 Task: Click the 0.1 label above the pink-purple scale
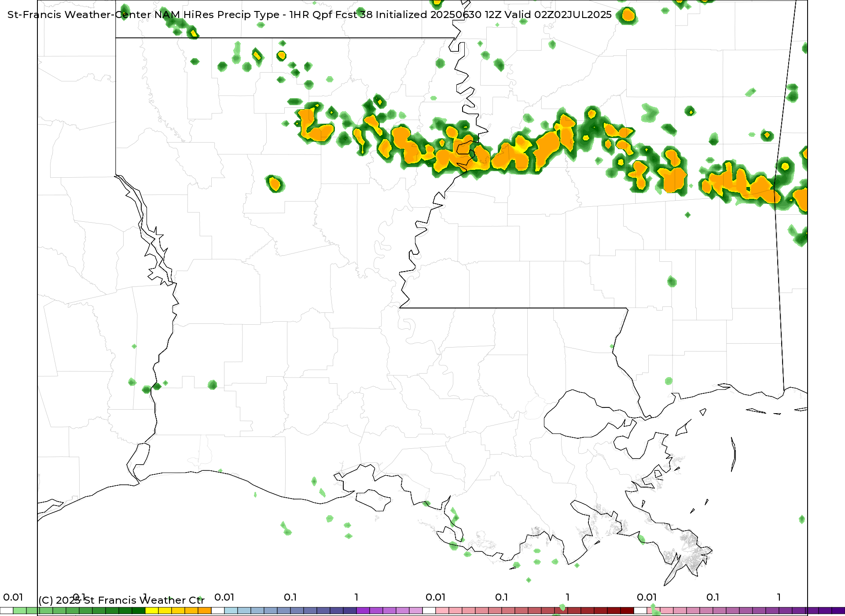point(713,597)
